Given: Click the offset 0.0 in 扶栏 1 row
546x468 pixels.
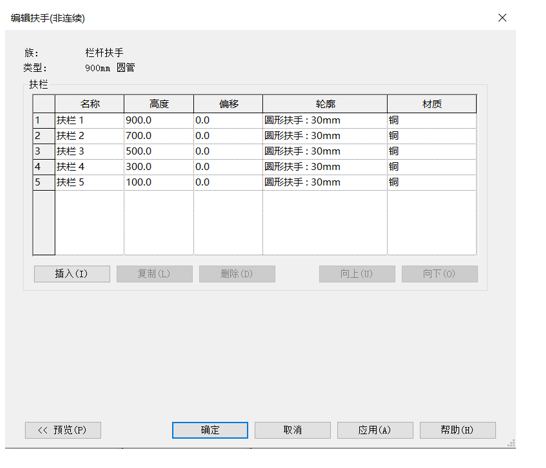Looking at the screenshot, I should click(228, 120).
